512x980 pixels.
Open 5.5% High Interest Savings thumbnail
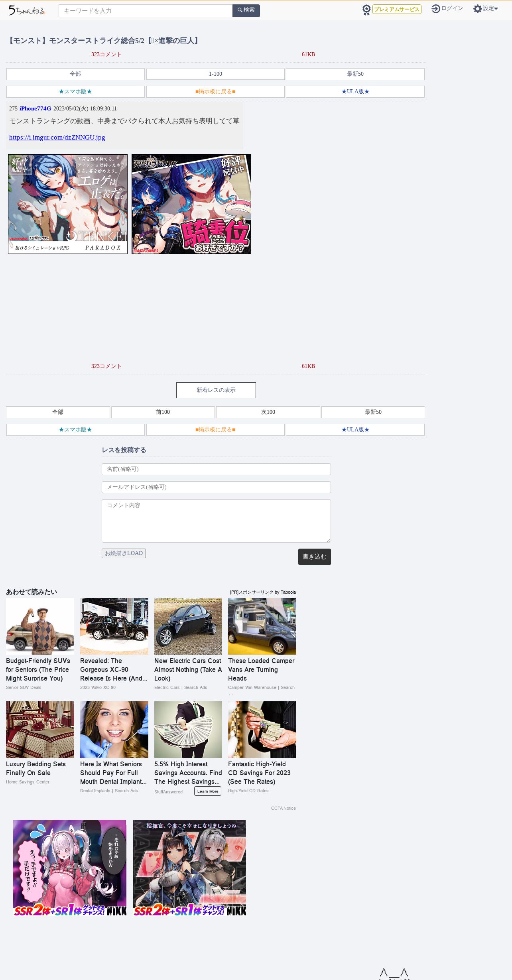pyautogui.click(x=188, y=730)
